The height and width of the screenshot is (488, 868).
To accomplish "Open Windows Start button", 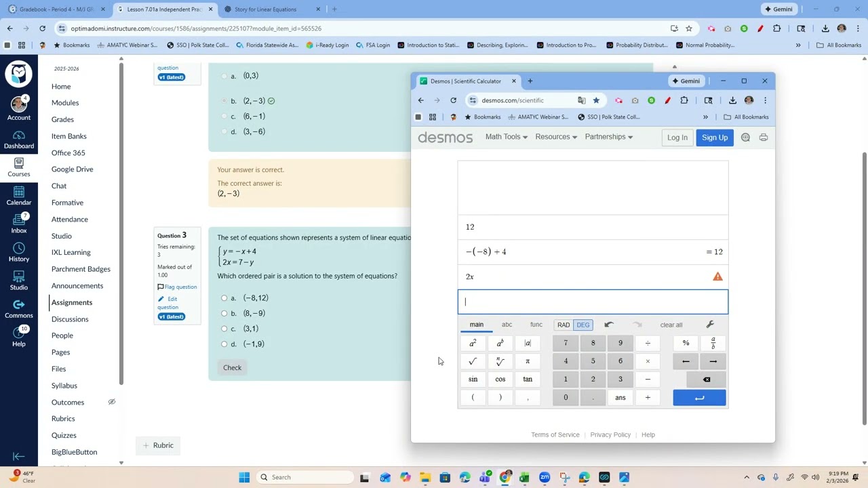I will click(x=244, y=477).
